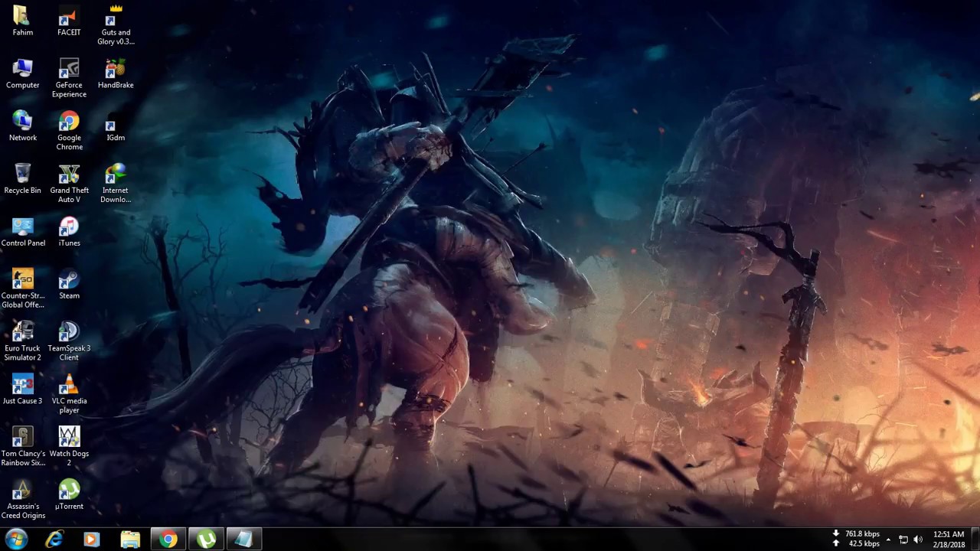Select the Recycle Bin icon

22,179
